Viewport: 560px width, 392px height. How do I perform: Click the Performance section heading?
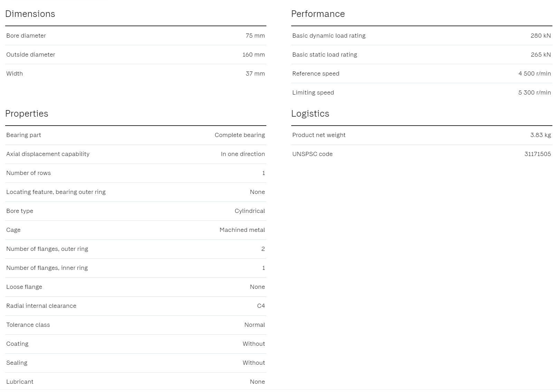[x=318, y=14]
